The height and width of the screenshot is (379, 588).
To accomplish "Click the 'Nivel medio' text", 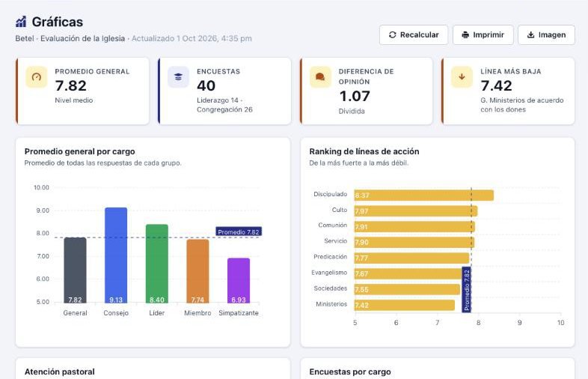I will pyautogui.click(x=74, y=100).
